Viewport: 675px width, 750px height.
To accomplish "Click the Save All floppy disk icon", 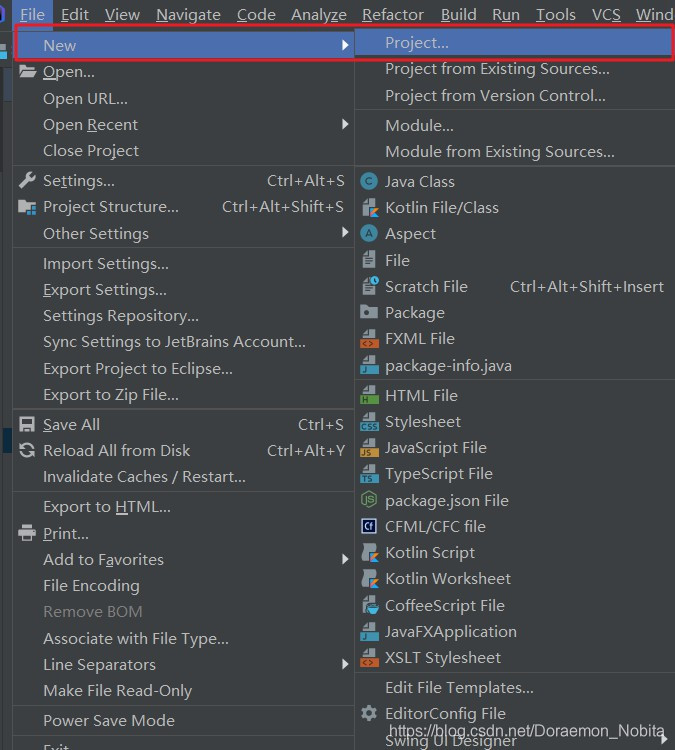I will click(27, 424).
